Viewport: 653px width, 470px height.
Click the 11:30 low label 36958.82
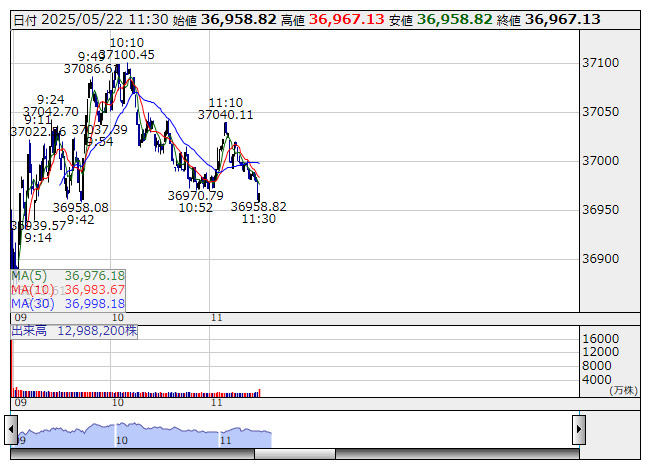tap(259, 207)
